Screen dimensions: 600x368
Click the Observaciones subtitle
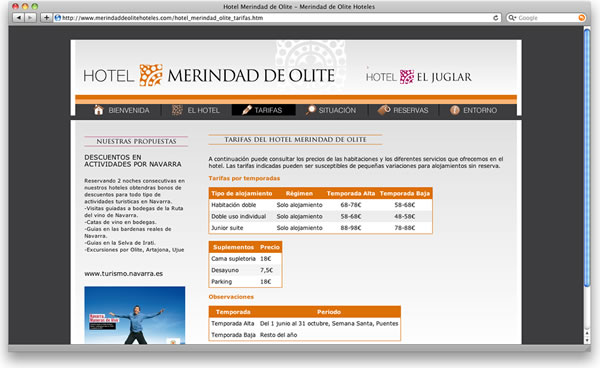click(x=231, y=297)
